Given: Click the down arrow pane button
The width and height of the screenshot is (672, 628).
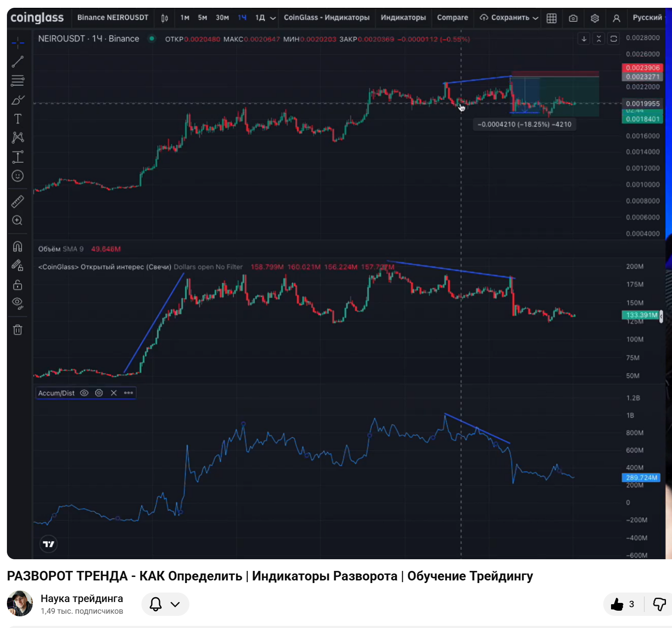Looking at the screenshot, I should (584, 39).
